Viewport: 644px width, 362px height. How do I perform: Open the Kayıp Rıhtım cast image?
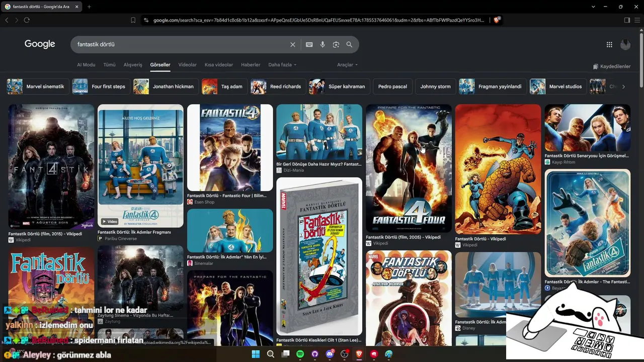click(x=587, y=128)
